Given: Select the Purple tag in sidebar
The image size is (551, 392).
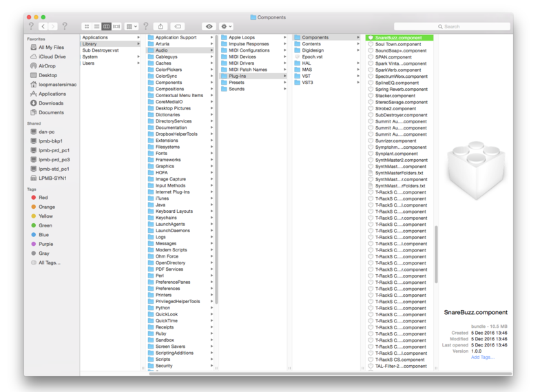Looking at the screenshot, I should pyautogui.click(x=45, y=244).
